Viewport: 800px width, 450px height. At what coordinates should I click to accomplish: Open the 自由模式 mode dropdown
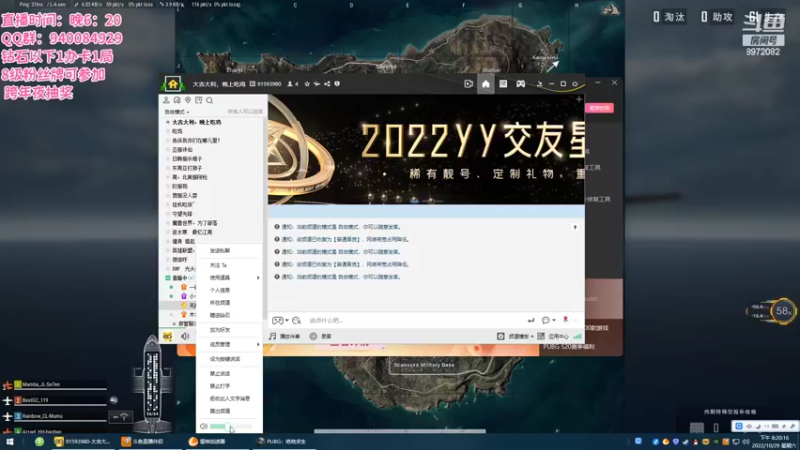tap(177, 112)
